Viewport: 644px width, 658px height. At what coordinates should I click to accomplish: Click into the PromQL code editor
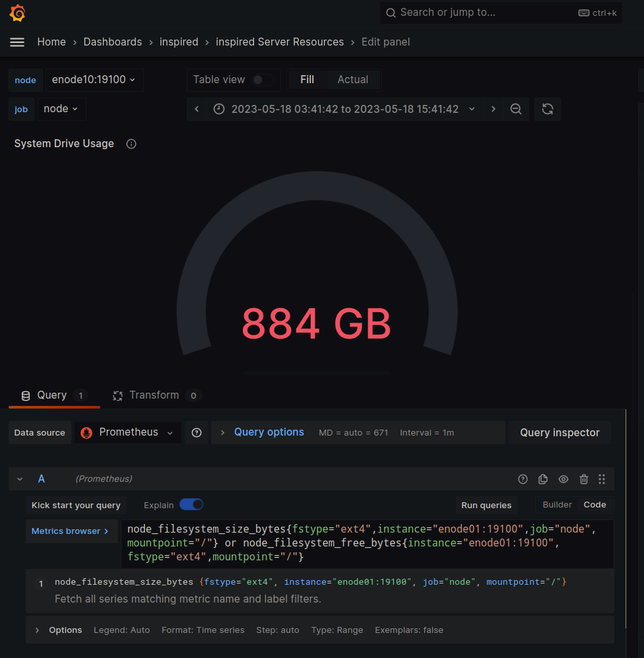(368, 543)
